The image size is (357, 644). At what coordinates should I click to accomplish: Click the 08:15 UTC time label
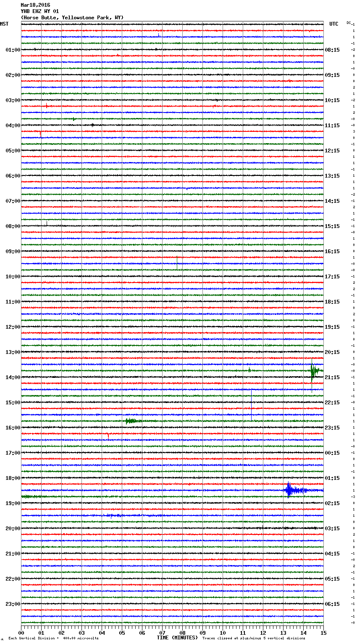coord(332,50)
